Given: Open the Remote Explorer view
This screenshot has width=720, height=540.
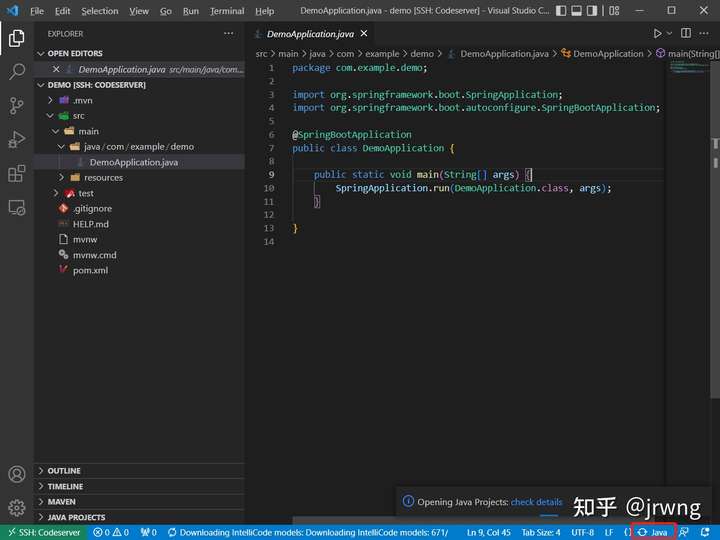Looking at the screenshot, I should pos(17,208).
